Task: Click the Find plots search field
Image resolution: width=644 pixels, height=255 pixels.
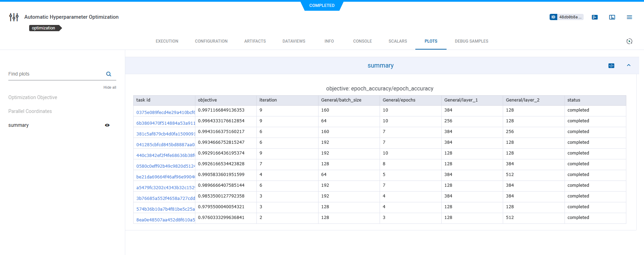Action: pyautogui.click(x=56, y=74)
